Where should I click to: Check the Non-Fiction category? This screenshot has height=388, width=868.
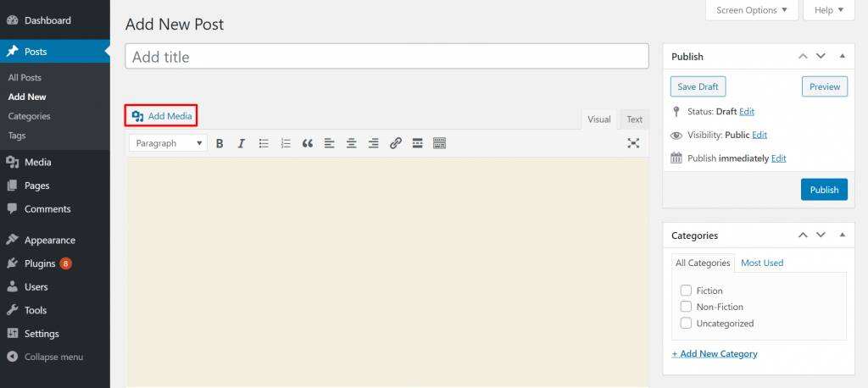click(x=686, y=307)
